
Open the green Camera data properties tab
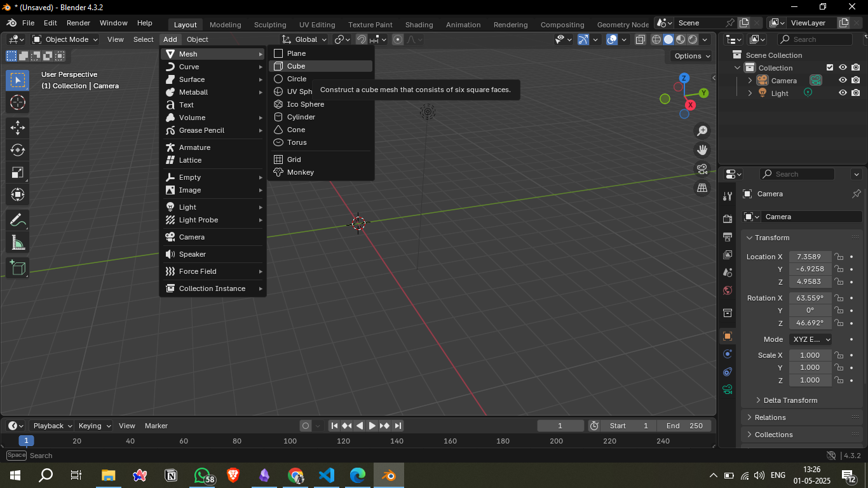728,389
